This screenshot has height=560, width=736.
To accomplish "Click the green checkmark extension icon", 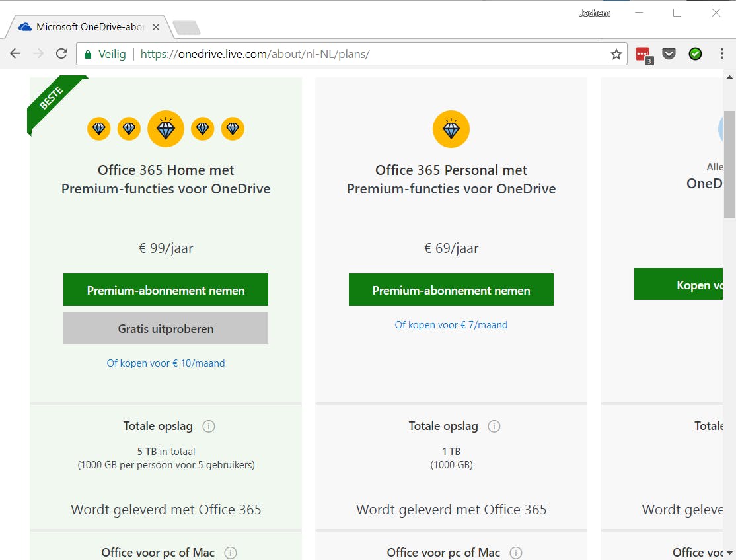I will [x=695, y=54].
